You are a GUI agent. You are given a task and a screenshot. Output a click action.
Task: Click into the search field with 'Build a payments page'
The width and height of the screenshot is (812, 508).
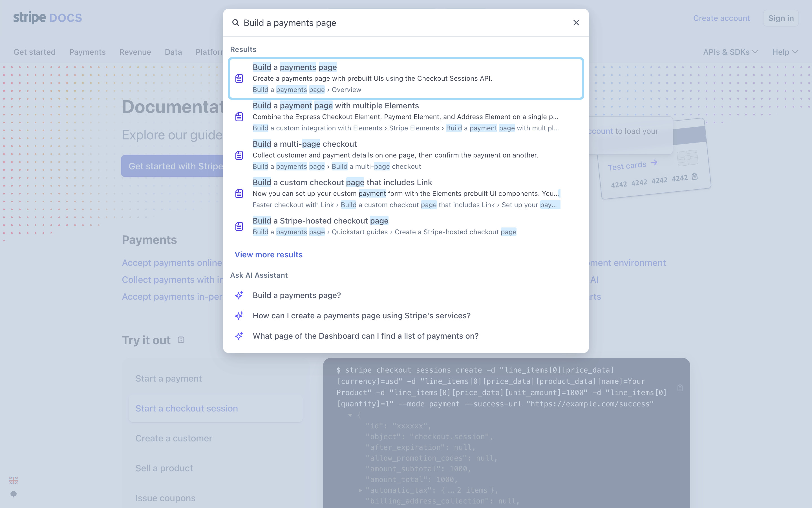click(x=403, y=23)
